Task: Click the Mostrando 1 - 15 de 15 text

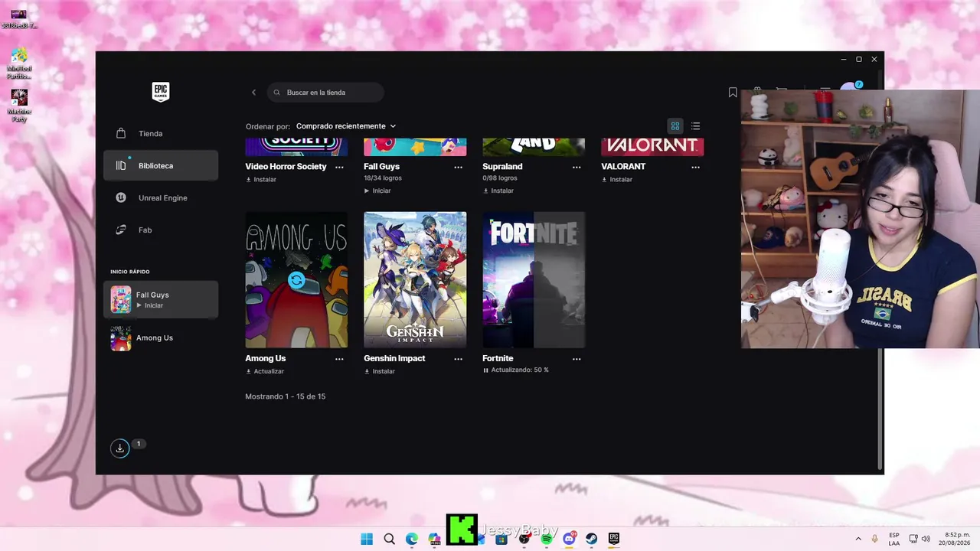Action: (286, 396)
